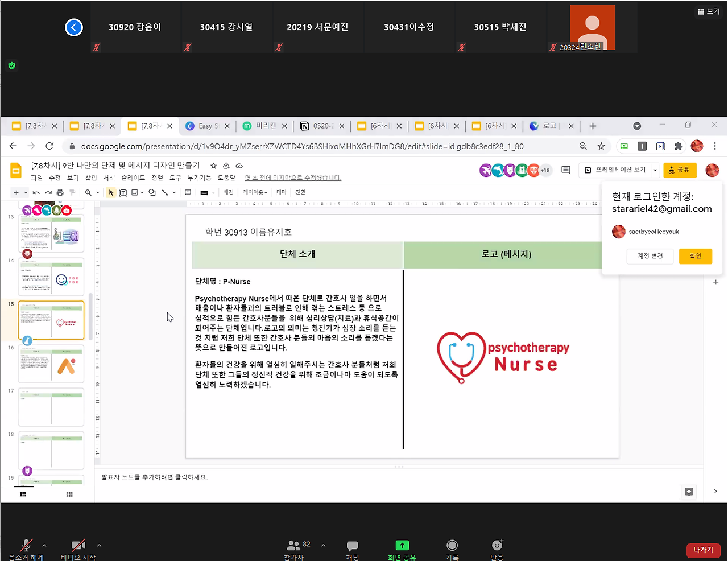This screenshot has width=728, height=561.
Task: Open Zoom reactions
Action: click(x=497, y=545)
